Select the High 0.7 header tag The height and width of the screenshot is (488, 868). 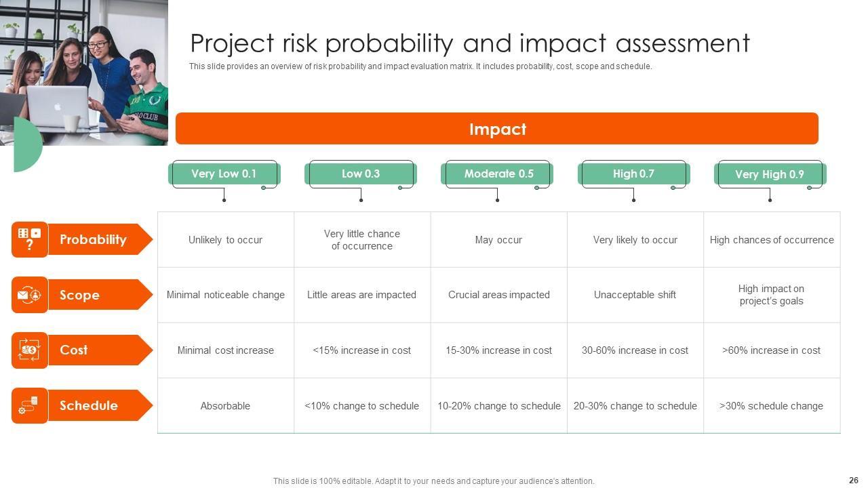tap(633, 174)
